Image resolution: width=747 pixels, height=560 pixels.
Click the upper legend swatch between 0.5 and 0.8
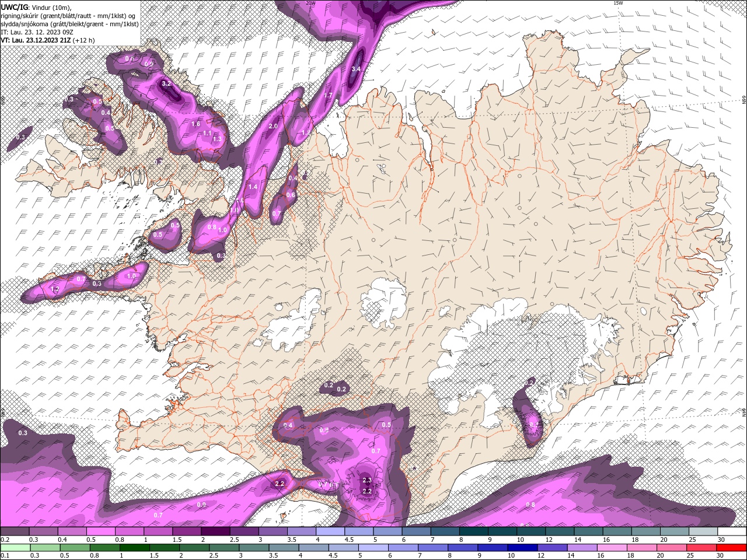coord(101,531)
